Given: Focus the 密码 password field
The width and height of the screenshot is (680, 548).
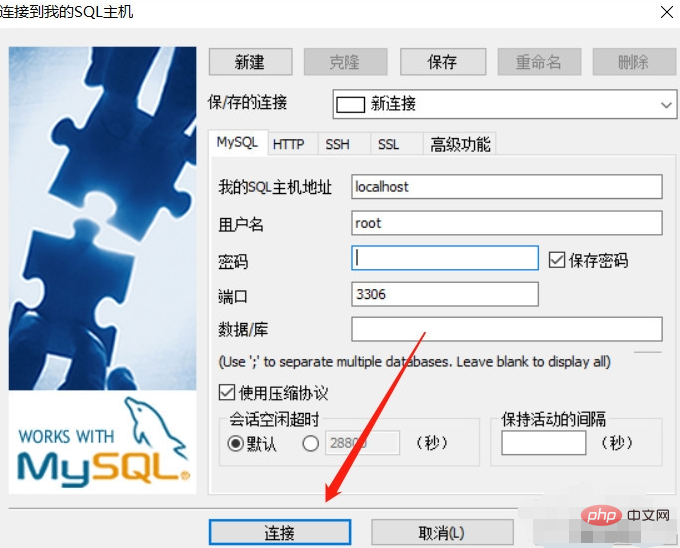Looking at the screenshot, I should pyautogui.click(x=445, y=258).
